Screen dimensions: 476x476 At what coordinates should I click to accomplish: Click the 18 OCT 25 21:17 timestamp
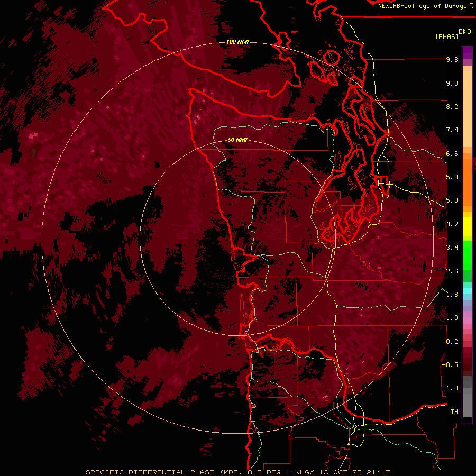354,472
